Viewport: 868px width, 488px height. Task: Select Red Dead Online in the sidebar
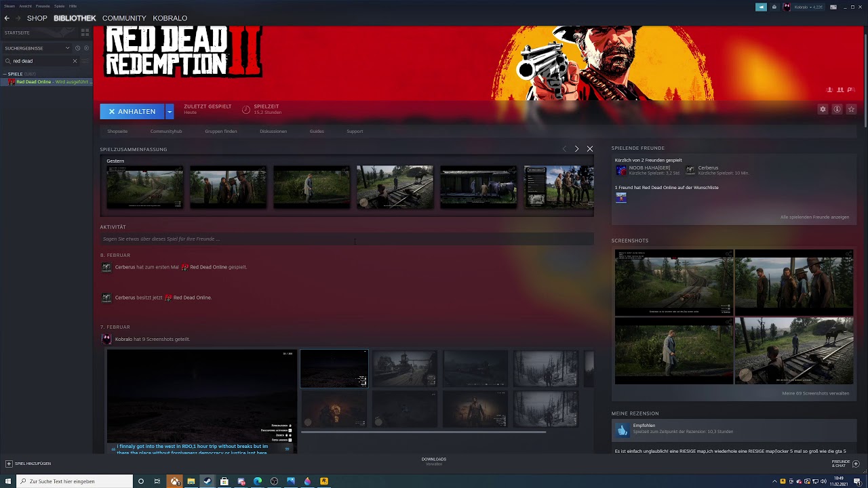(x=47, y=82)
